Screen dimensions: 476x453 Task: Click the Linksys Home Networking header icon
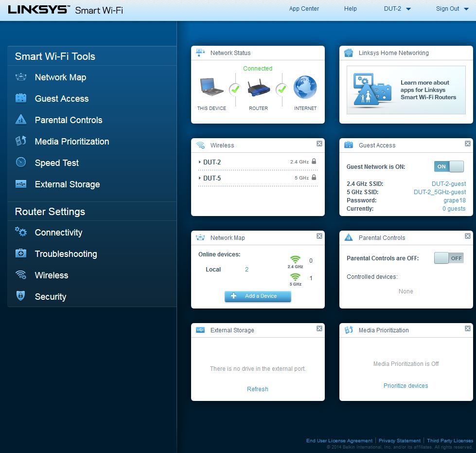click(x=349, y=53)
